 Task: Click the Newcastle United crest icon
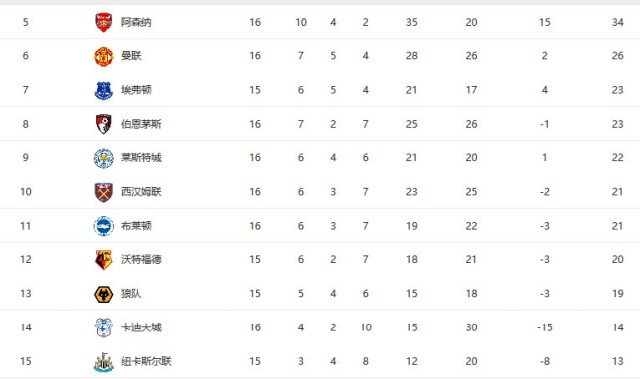pyautogui.click(x=104, y=362)
